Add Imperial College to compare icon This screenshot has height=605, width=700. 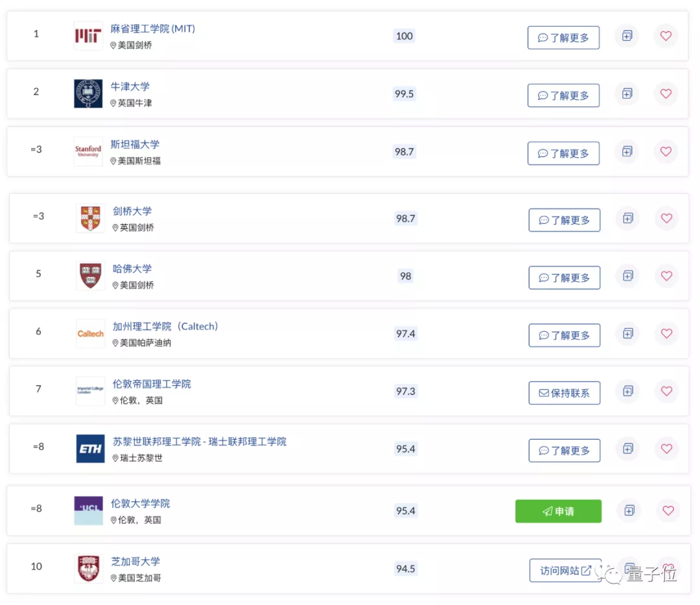tap(627, 391)
